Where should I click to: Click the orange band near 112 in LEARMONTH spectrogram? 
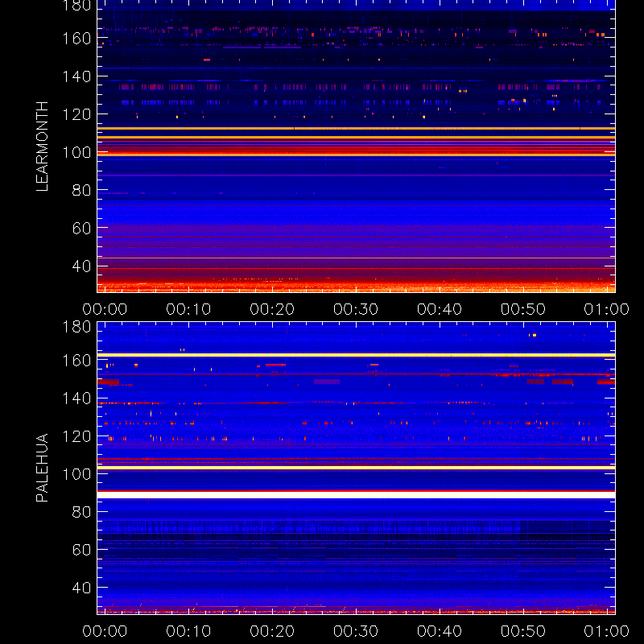pos(356,129)
